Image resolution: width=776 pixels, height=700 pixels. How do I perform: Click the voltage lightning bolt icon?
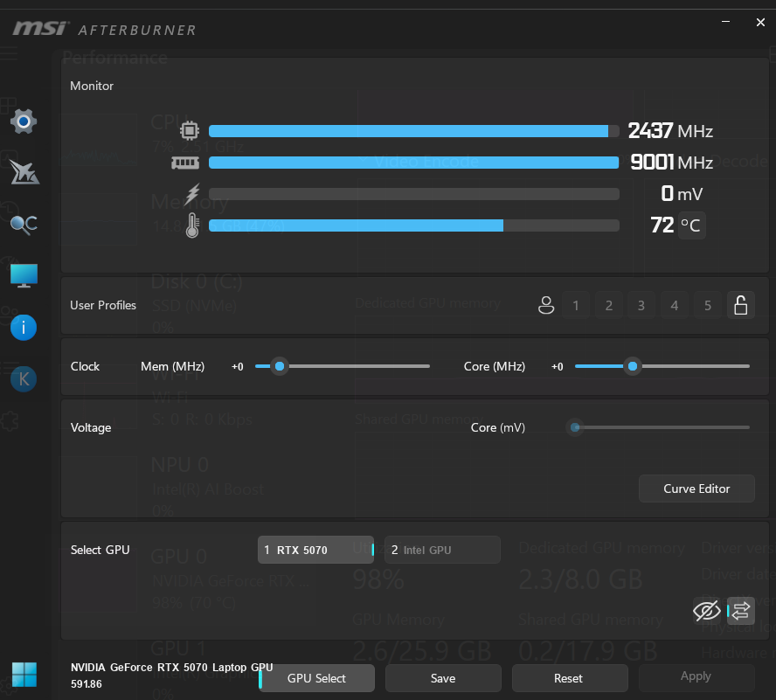pos(192,193)
